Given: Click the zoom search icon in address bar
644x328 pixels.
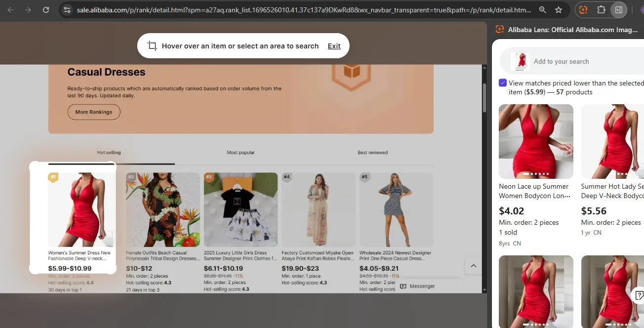Looking at the screenshot, I should tap(543, 9).
